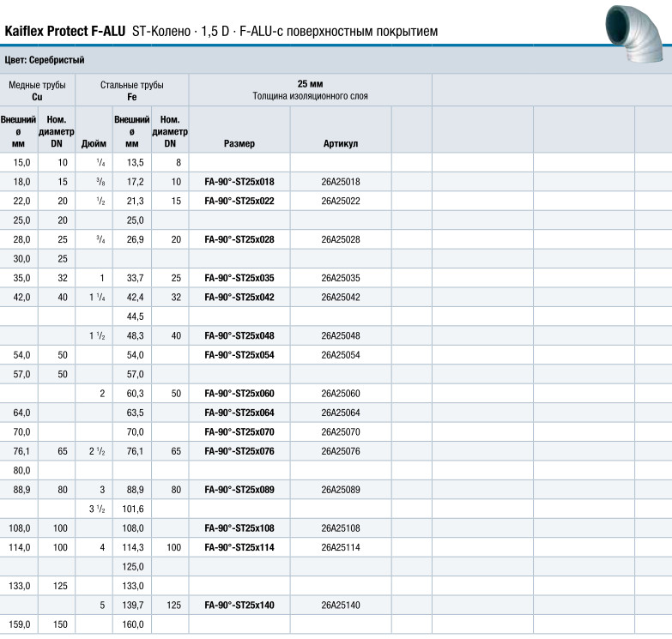
Task: Select size cell 'FA-90°-ST25x114'
Action: point(239,548)
